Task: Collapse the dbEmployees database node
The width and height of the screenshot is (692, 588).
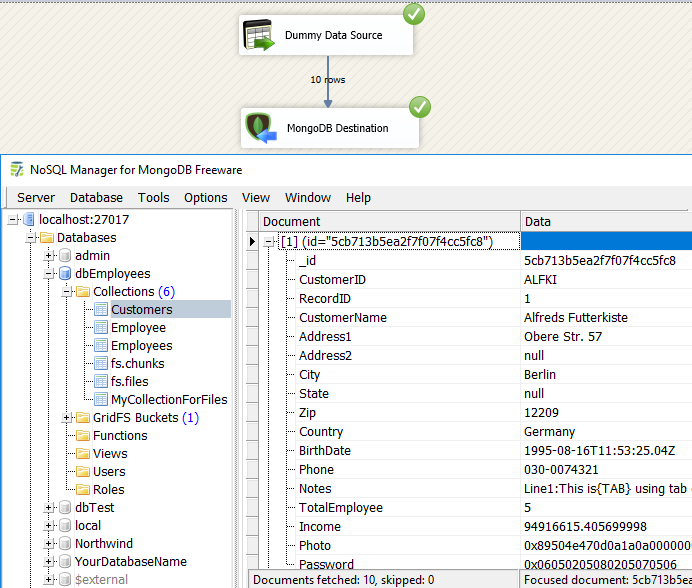Action: pos(49,274)
